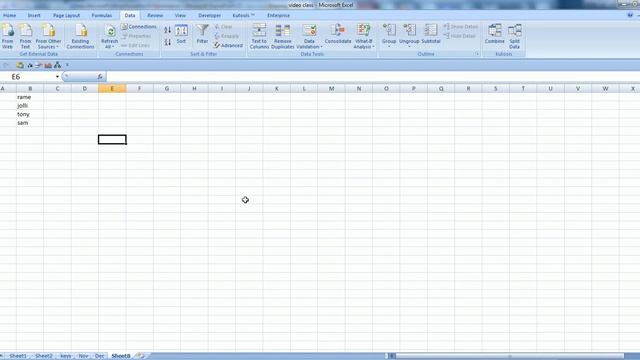Select column M header
Viewport: 640px width, 360px height.
pos(331,89)
